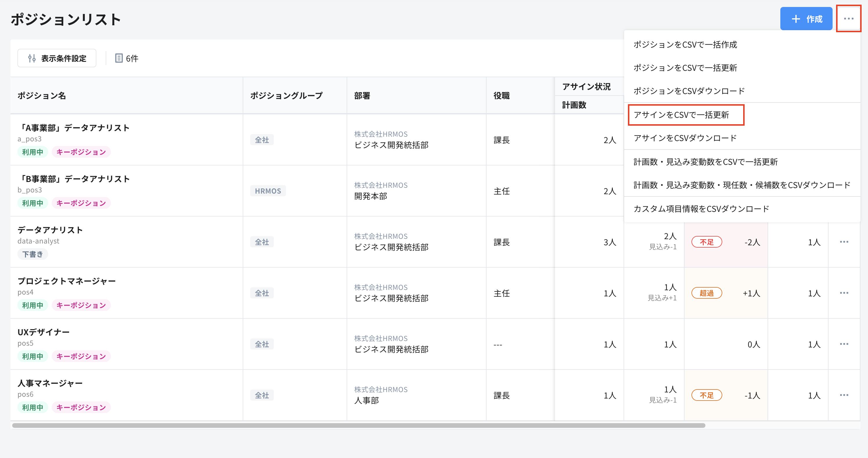This screenshot has height=458, width=868.
Task: Open the 表示条件設定 panel
Action: [57, 58]
